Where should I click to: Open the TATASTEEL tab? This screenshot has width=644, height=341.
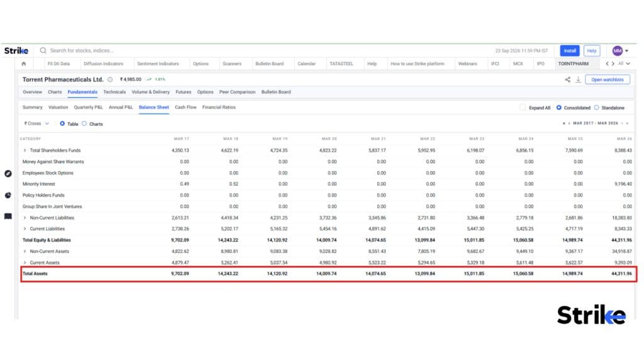(341, 64)
